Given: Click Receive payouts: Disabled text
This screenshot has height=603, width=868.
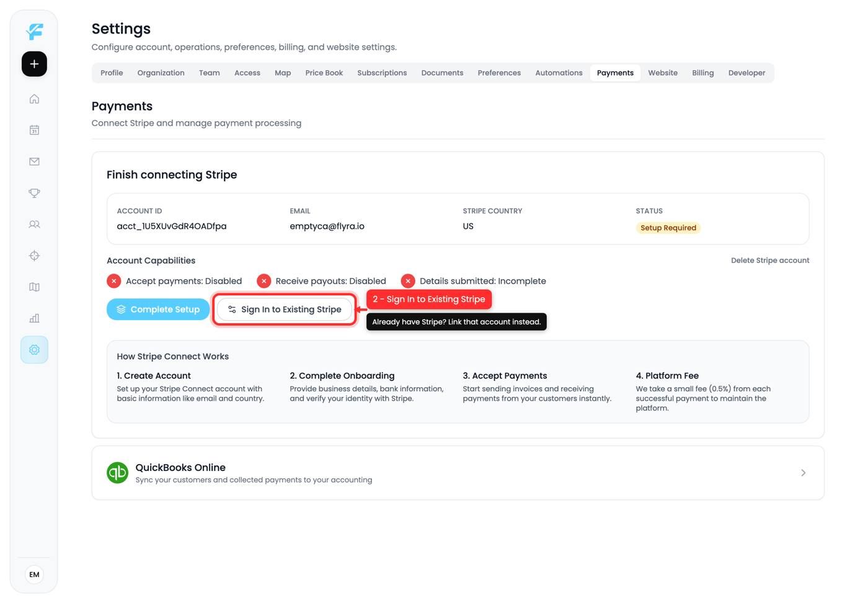Looking at the screenshot, I should [x=330, y=281].
